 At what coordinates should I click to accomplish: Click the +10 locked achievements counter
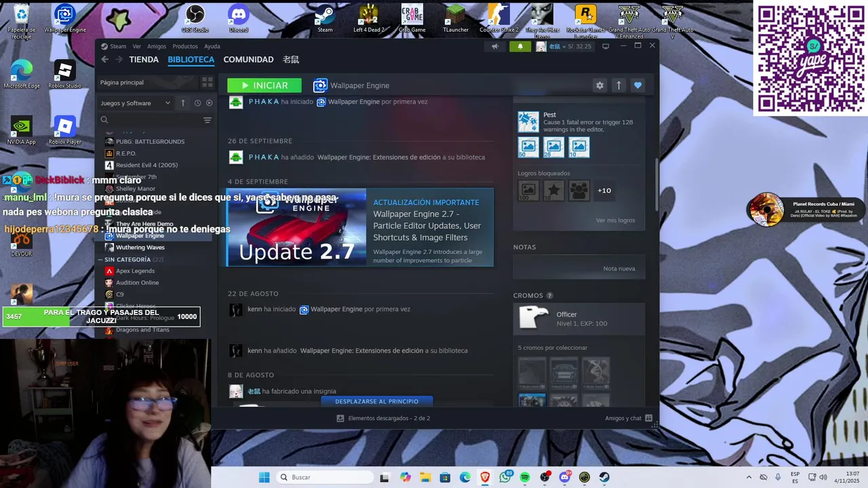(x=604, y=190)
